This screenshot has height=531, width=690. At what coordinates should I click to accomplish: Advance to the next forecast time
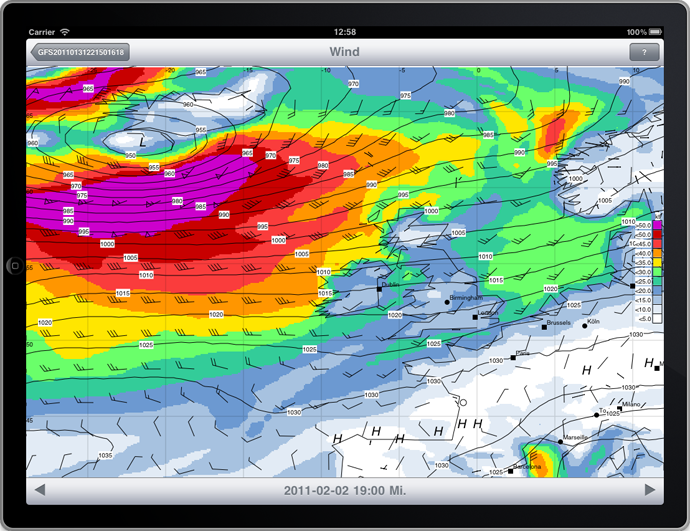(x=650, y=490)
